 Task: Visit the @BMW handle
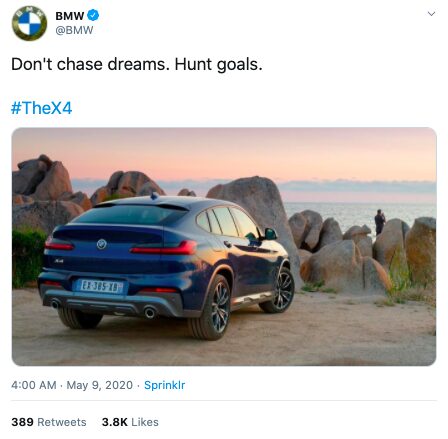tap(74, 30)
